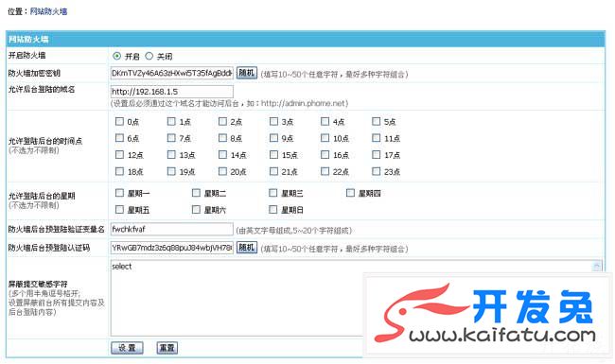Focus the allowed backend login domain field
This screenshot has width=615, height=364.
click(172, 92)
